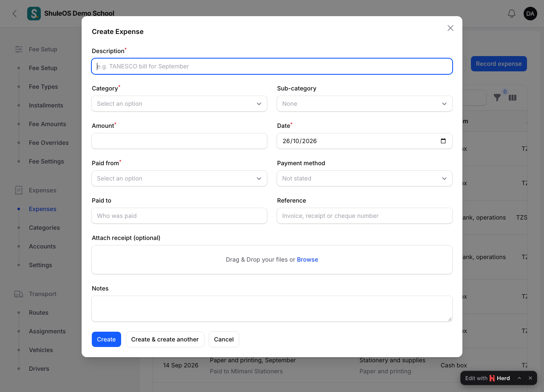Open the DA user avatar menu
This screenshot has width=544, height=392.
[x=530, y=14]
